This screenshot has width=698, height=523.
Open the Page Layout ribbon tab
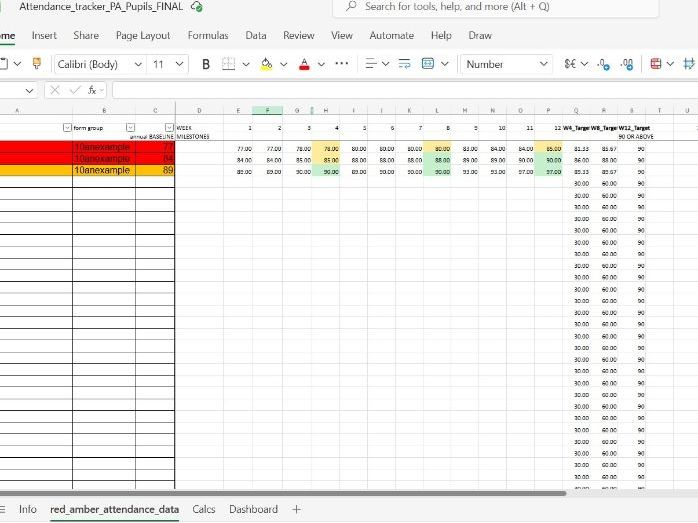coord(143,36)
